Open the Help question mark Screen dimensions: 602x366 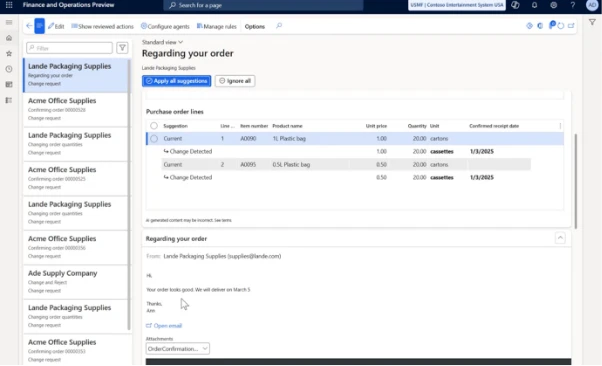click(x=572, y=5)
